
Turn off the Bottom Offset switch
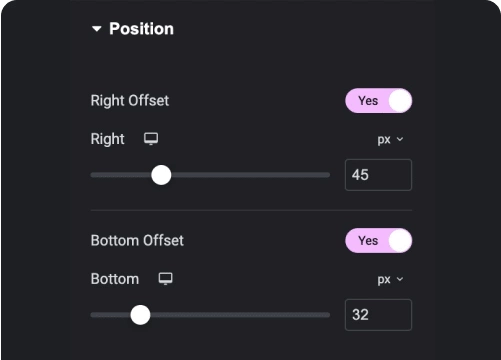click(x=378, y=241)
